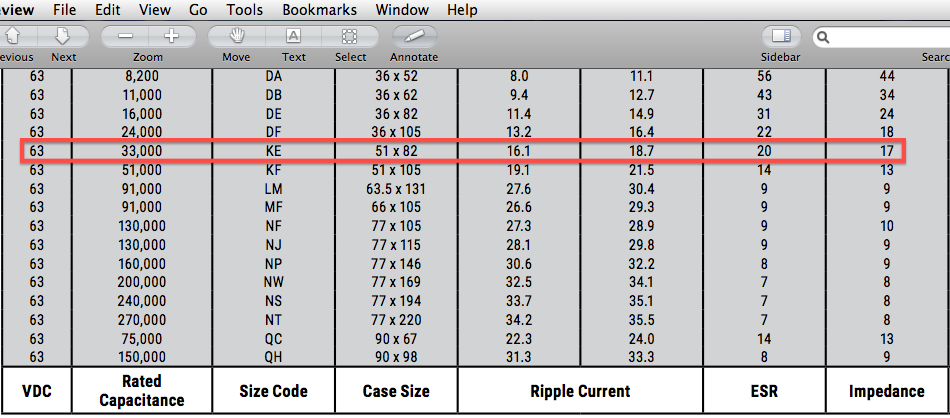
Task: Click case size 90 x 98
Action: point(396,357)
